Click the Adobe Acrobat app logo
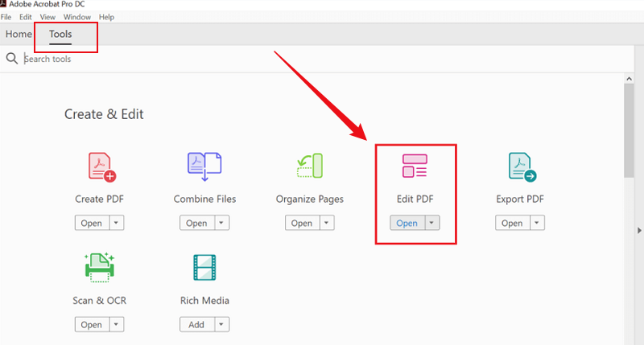The image size is (644, 345). pos(3,4)
